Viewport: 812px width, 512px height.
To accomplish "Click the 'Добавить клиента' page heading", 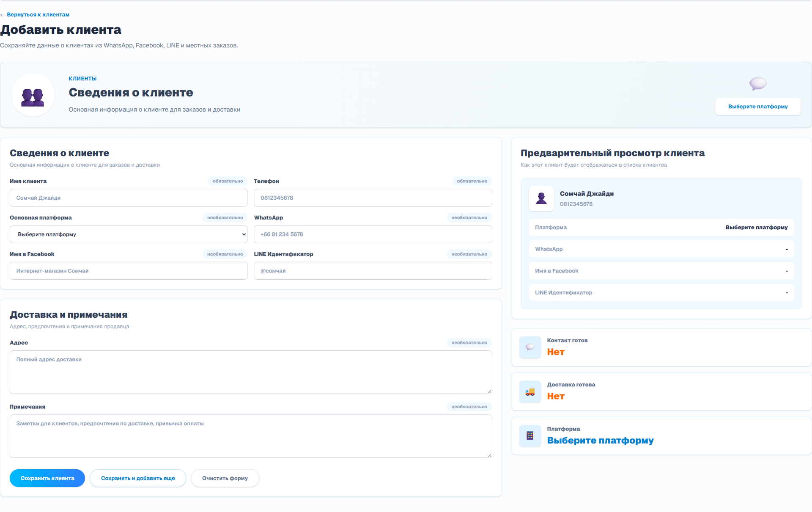I will click(61, 30).
